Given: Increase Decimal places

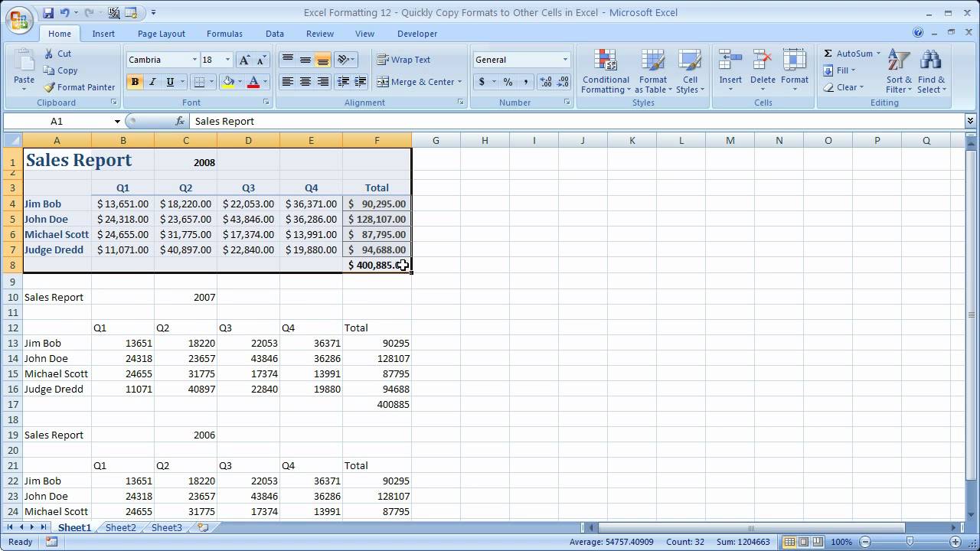Looking at the screenshot, I should (545, 82).
